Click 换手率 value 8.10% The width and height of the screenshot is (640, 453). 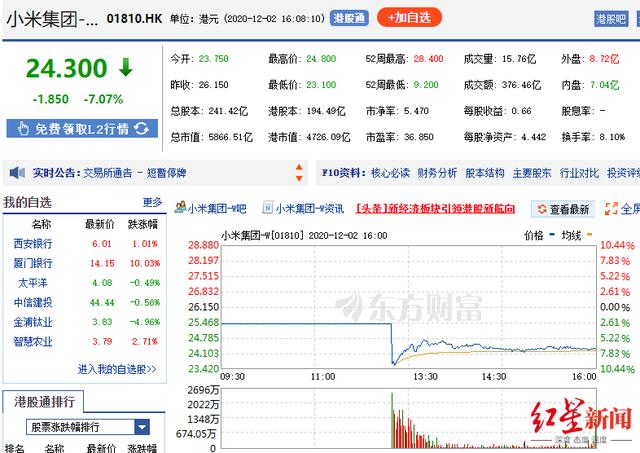point(612,137)
